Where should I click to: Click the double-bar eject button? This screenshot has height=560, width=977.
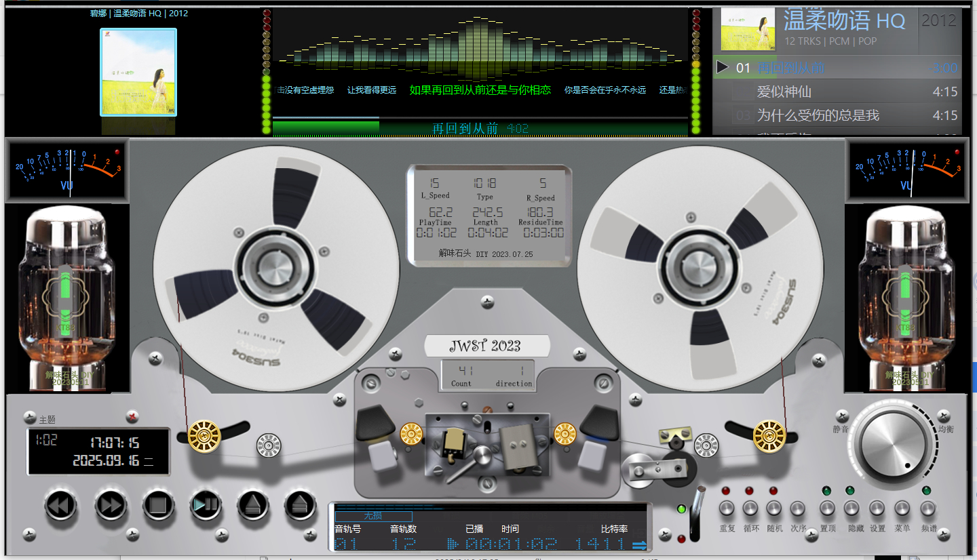coord(301,505)
